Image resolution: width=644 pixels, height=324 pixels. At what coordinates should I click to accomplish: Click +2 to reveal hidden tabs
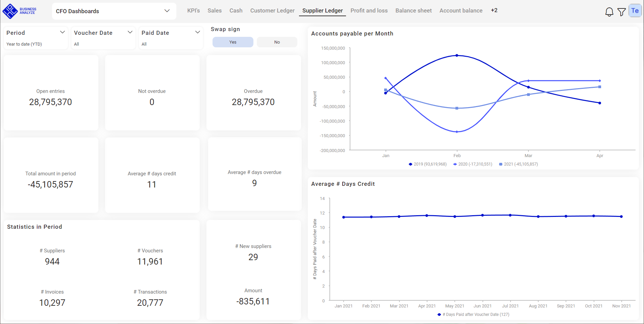494,10
